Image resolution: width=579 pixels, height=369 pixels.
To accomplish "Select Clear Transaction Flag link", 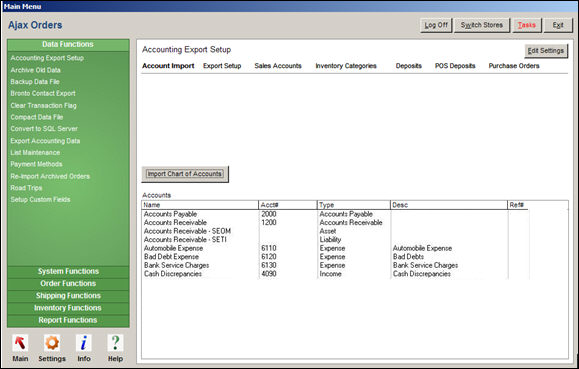I will pyautogui.click(x=43, y=105).
